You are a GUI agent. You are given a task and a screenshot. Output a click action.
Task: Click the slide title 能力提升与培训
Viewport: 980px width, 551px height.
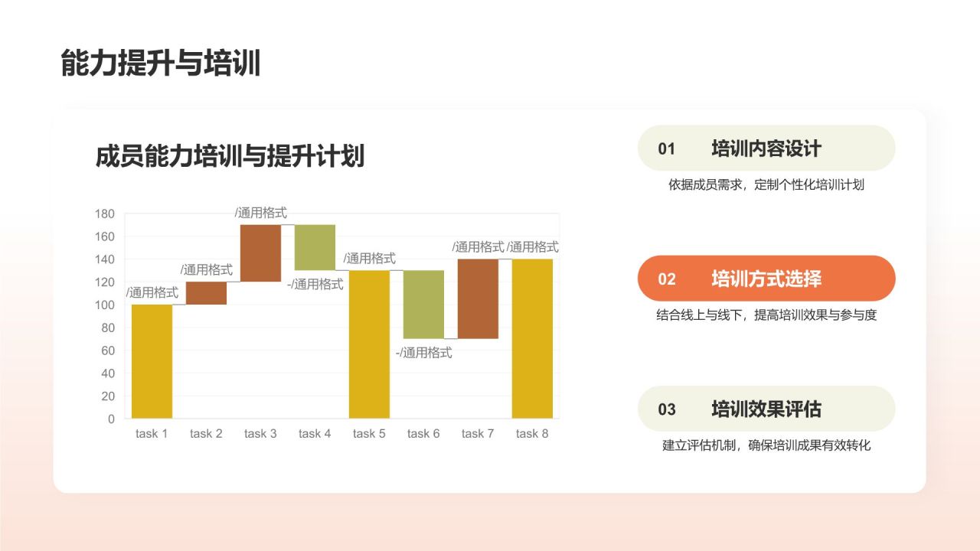click(x=161, y=64)
